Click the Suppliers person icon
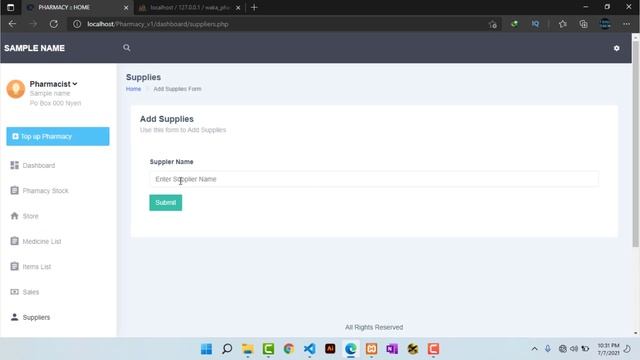Screen dimensions: 640x360 [15, 317]
